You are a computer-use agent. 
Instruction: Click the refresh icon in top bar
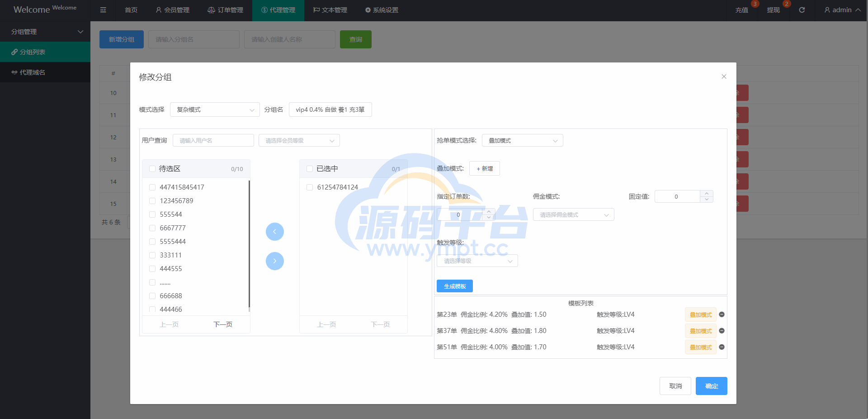pyautogui.click(x=802, y=10)
